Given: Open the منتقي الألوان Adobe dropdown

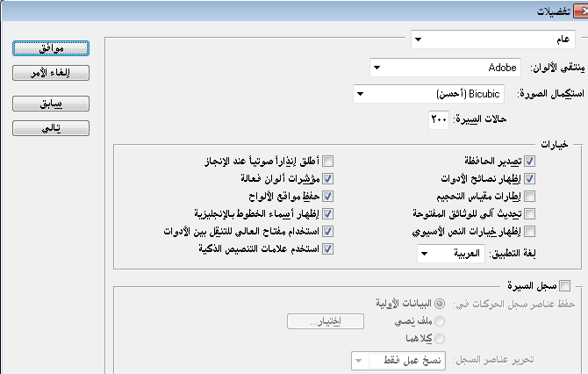Looking at the screenshot, I should click(x=447, y=68).
